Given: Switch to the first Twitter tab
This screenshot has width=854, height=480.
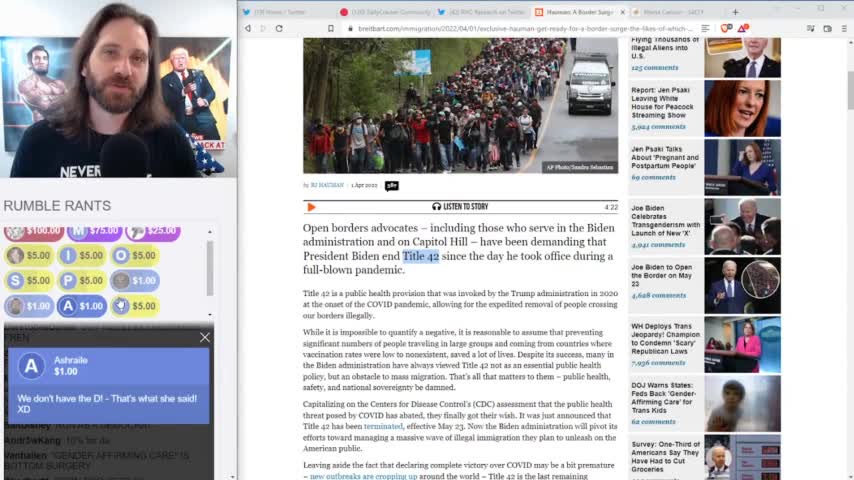Looking at the screenshot, I should click(287, 12).
